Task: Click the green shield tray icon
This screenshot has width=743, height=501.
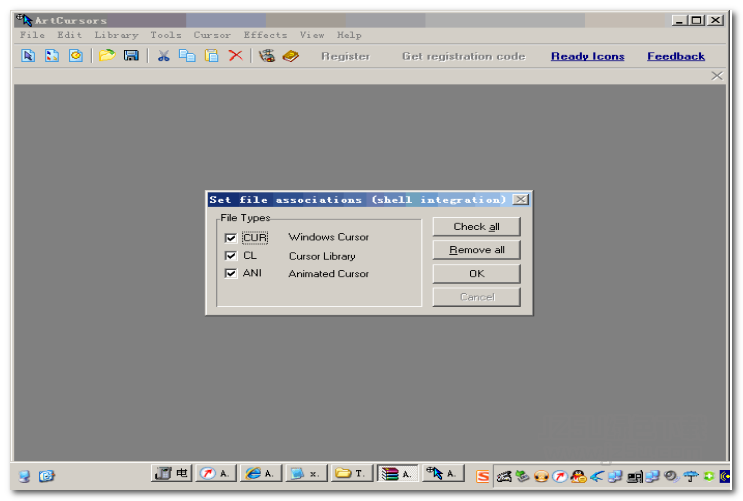Action: pyautogui.click(x=708, y=476)
